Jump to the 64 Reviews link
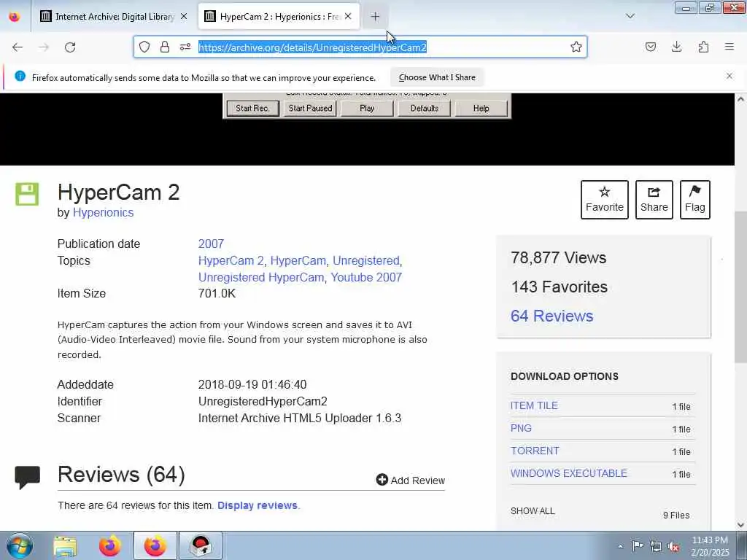The image size is (747, 560). click(551, 316)
